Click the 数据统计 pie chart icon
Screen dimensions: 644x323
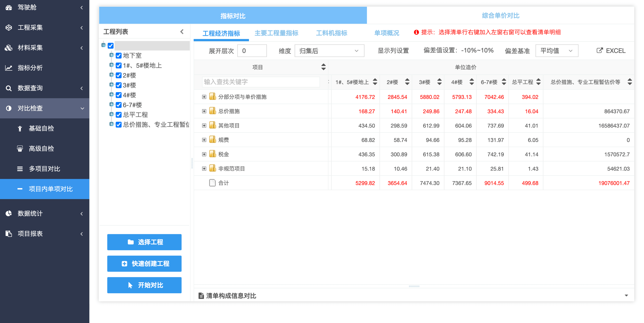(9, 213)
